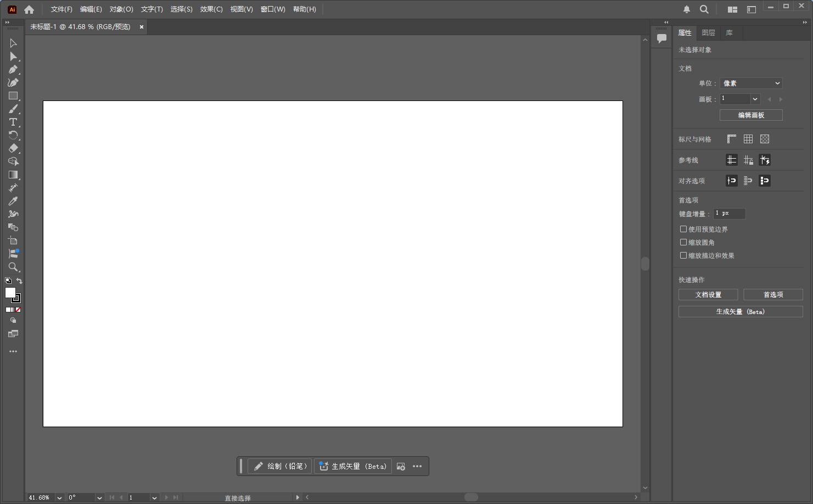Select the Rectangle tool

tap(13, 96)
